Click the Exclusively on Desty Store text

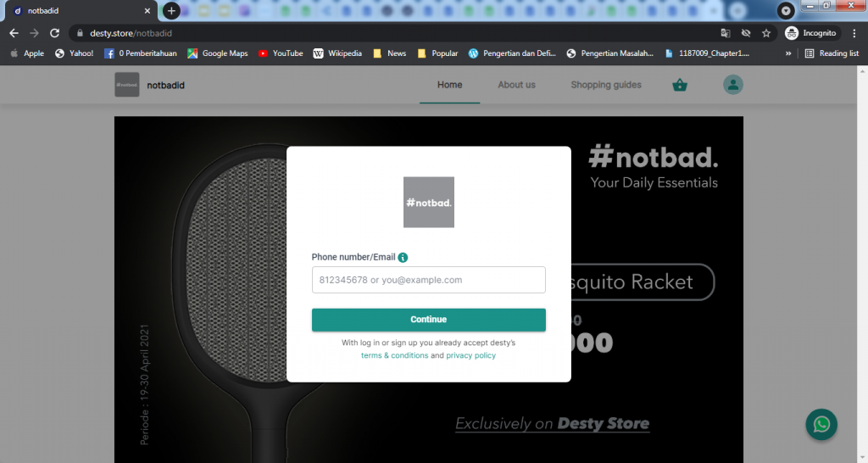click(552, 424)
